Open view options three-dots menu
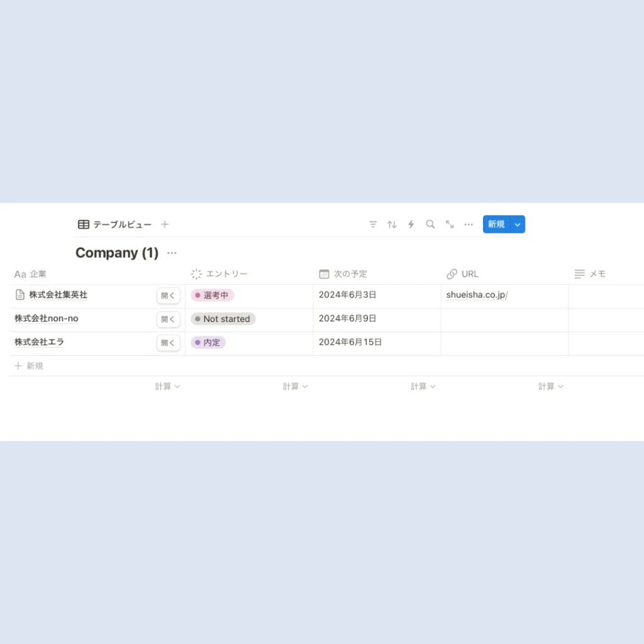 tap(469, 225)
